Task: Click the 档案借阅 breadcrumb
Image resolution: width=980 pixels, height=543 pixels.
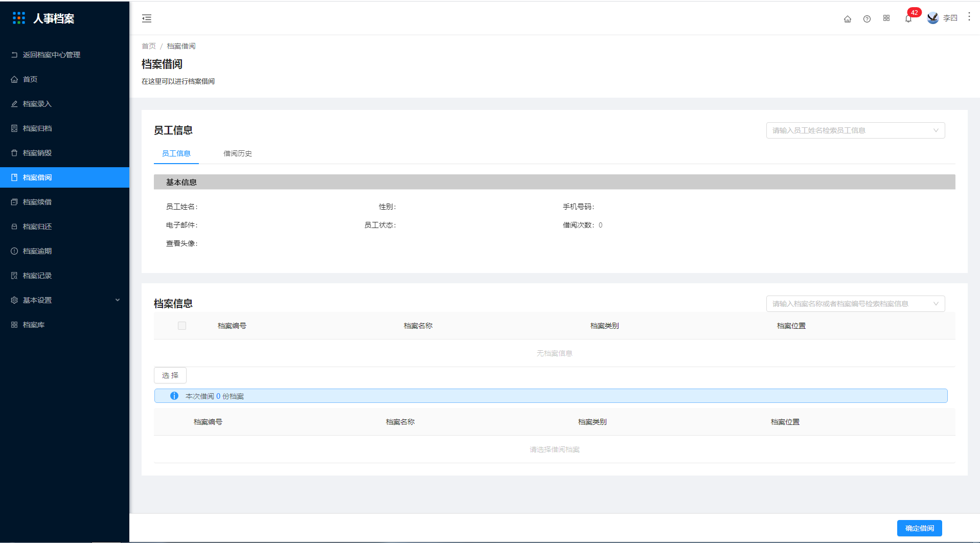Action: (181, 46)
